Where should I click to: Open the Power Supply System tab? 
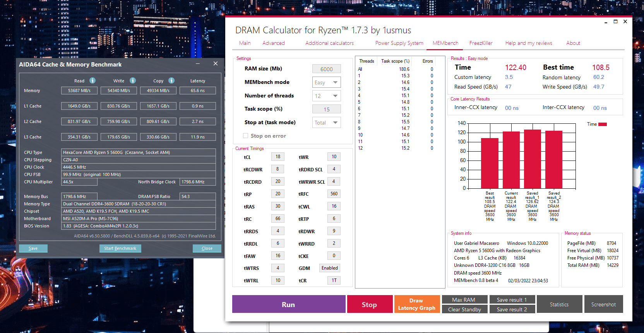coord(399,43)
